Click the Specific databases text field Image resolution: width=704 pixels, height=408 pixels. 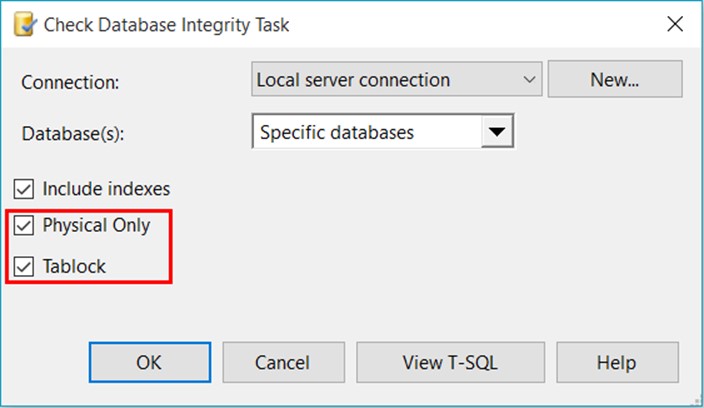pos(366,132)
